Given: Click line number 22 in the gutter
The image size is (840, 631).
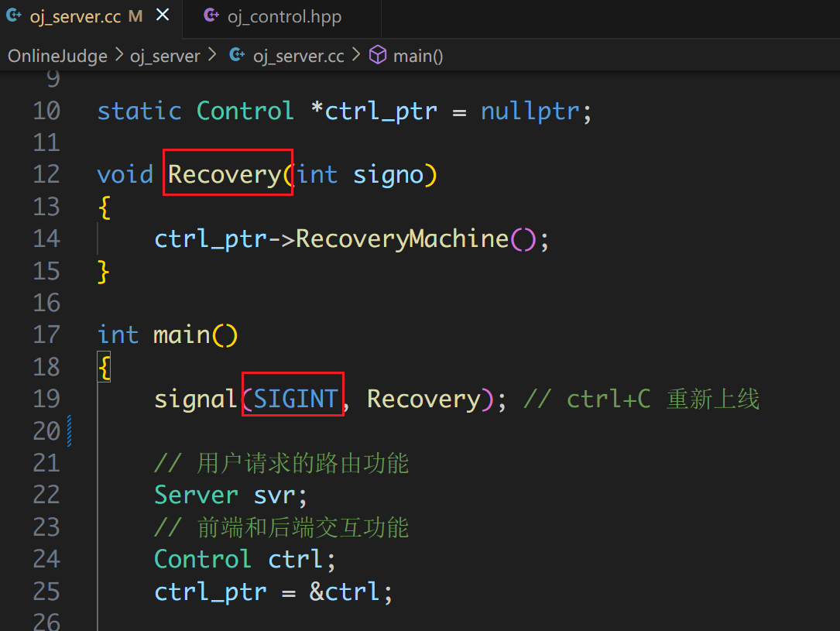Looking at the screenshot, I should coord(46,495).
